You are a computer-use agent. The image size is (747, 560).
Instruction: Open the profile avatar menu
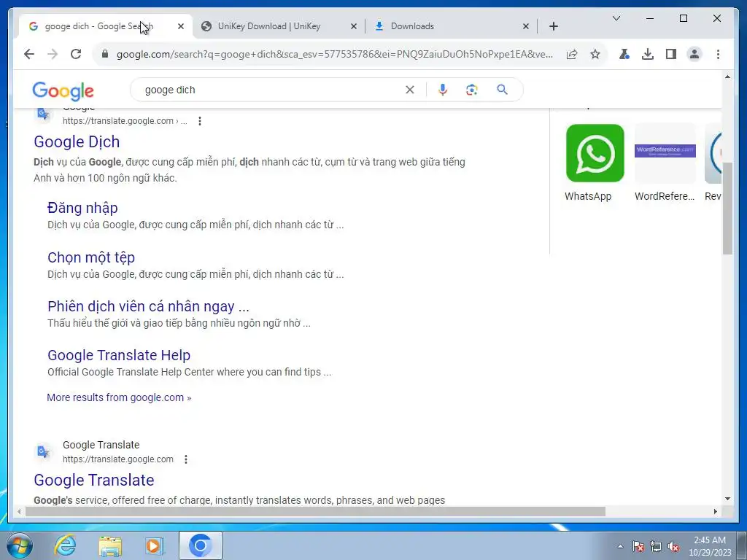(694, 54)
